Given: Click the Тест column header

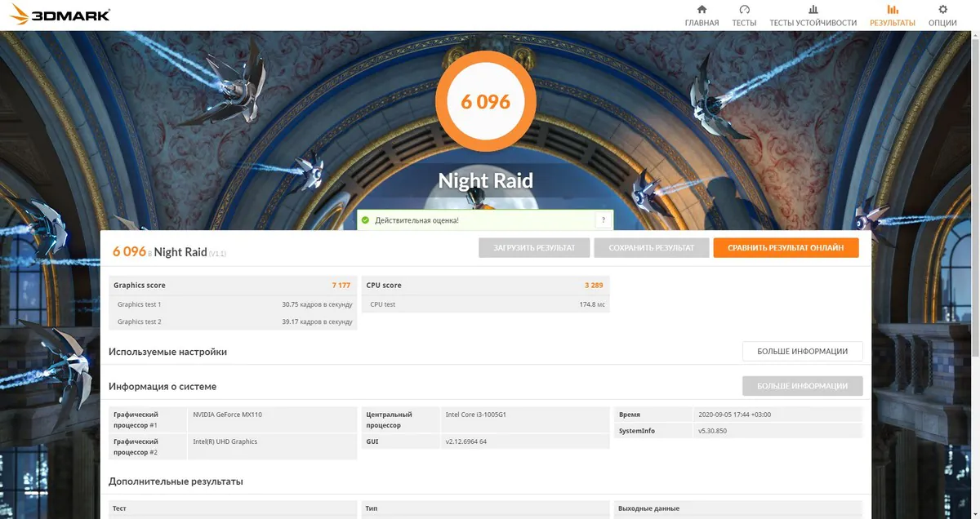Looking at the screenshot, I should tap(119, 508).
